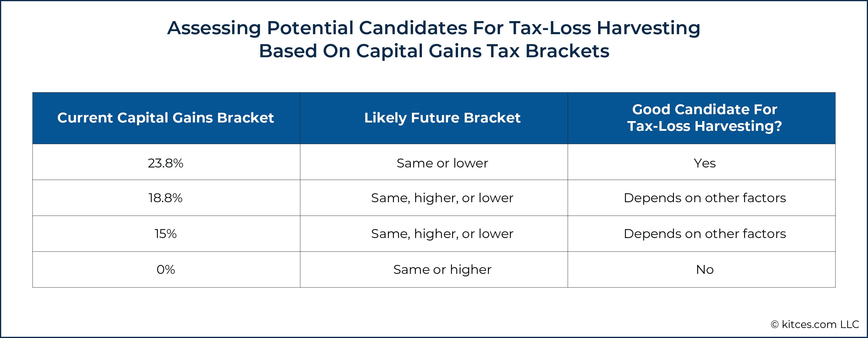The width and height of the screenshot is (868, 338).
Task: Click the 23.8% bracket cell
Action: 166,162
